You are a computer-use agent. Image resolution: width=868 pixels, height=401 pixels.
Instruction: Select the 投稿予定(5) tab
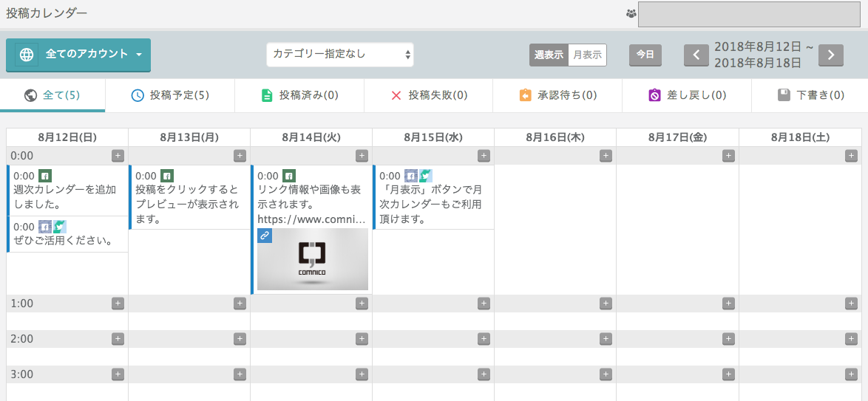click(x=170, y=95)
